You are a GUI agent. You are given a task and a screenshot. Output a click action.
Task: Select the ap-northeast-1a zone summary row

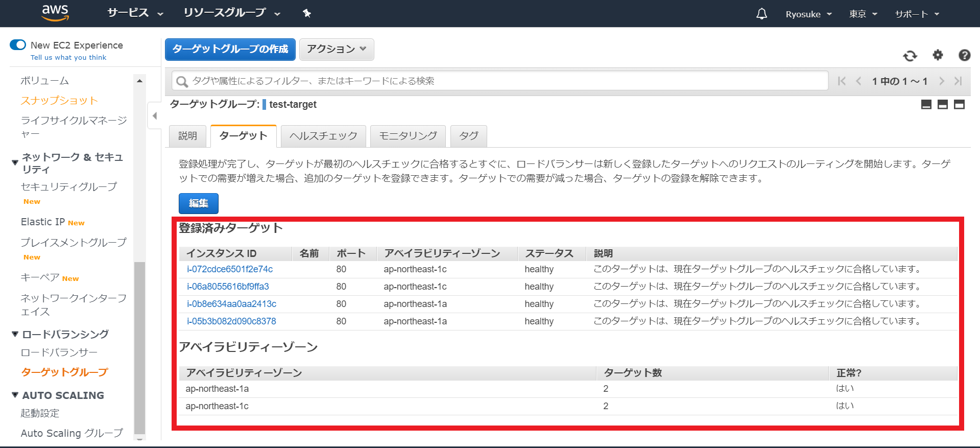[568, 389]
